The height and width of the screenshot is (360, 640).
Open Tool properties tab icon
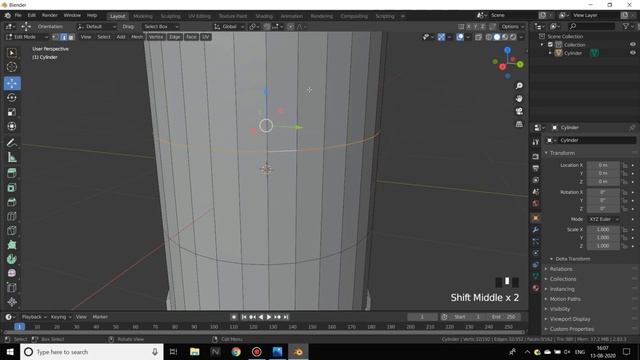(536, 142)
